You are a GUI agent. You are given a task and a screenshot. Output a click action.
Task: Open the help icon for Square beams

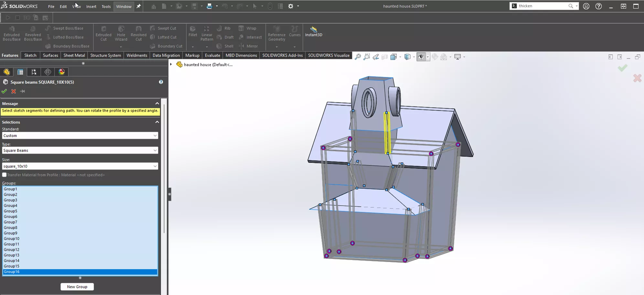(161, 82)
